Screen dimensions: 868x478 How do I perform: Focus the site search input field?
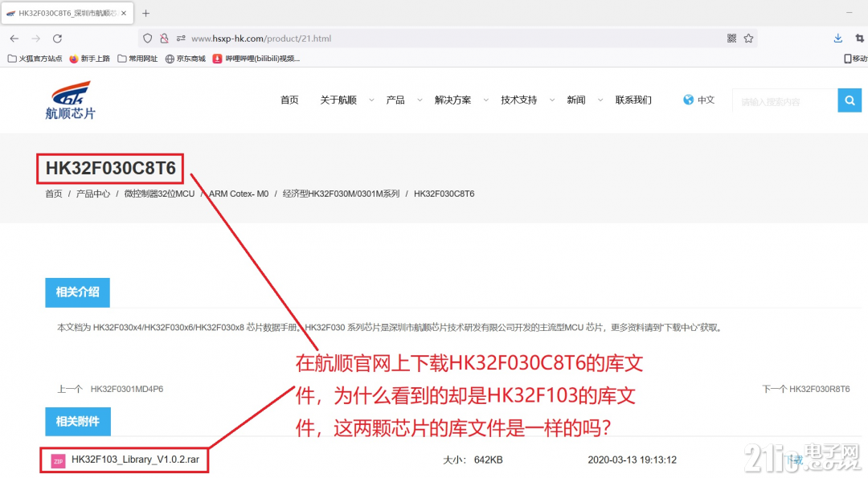(785, 100)
